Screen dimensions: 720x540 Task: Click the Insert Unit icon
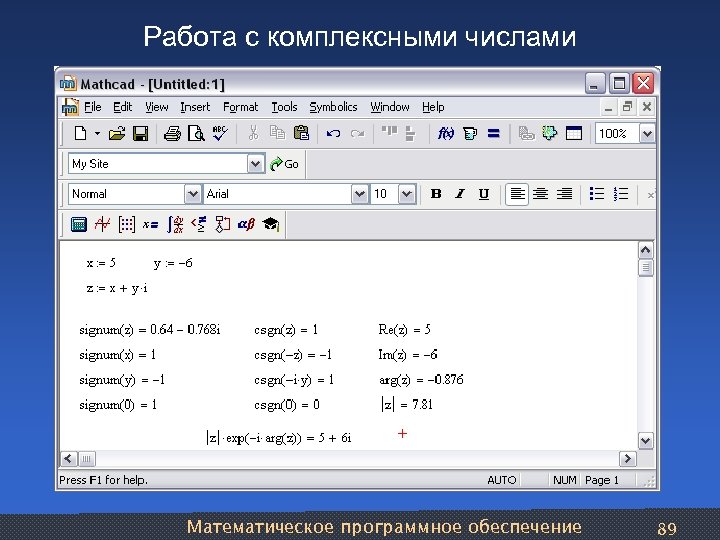pyautogui.click(x=470, y=134)
